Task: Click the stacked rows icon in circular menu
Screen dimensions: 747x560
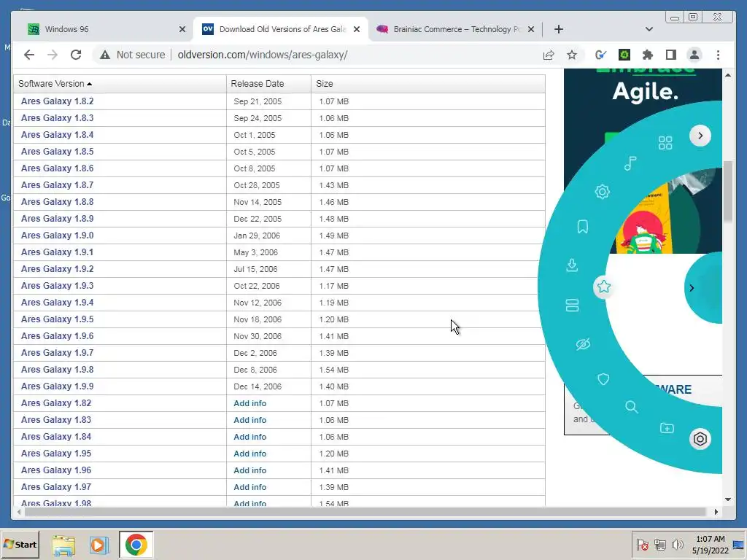Action: point(572,306)
